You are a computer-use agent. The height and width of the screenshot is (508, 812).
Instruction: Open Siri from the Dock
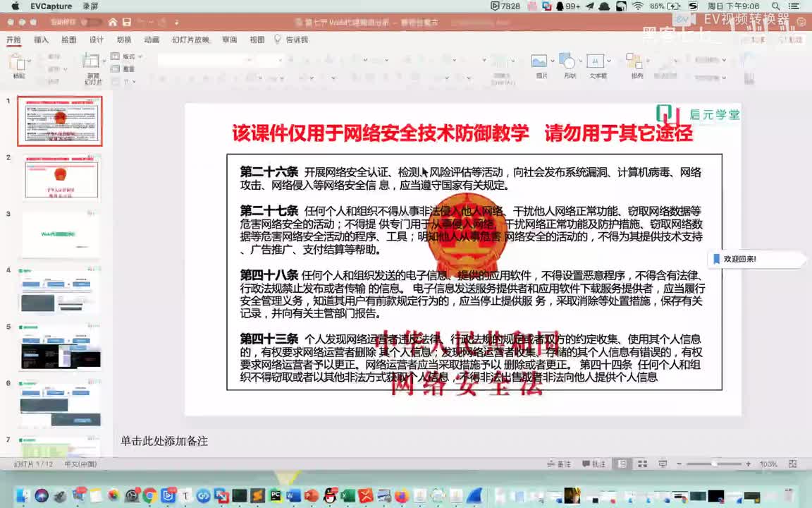click(42, 495)
